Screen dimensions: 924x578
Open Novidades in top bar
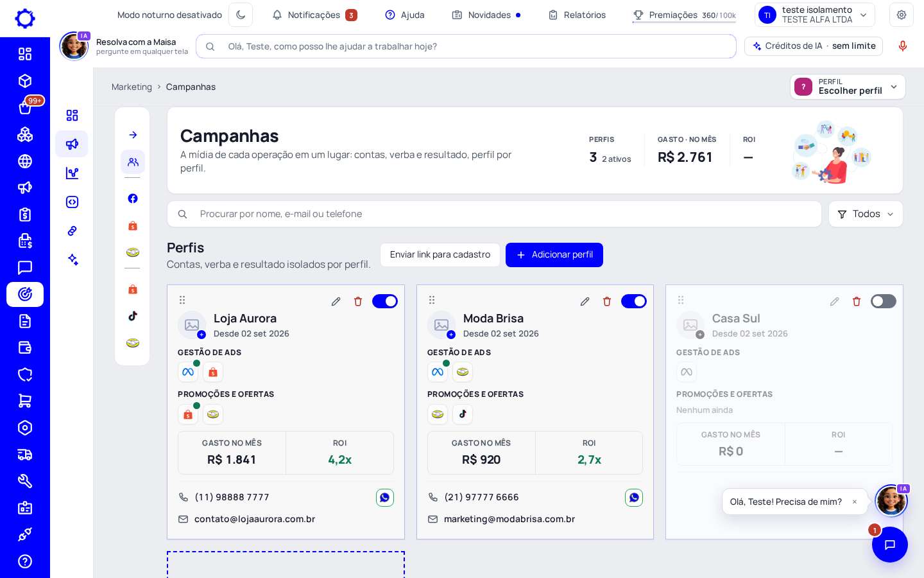(x=486, y=15)
